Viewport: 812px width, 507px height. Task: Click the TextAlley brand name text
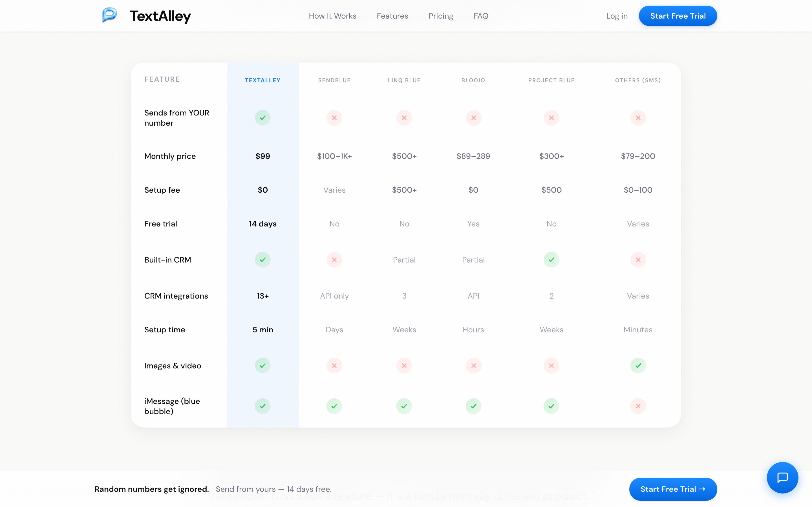pos(160,16)
